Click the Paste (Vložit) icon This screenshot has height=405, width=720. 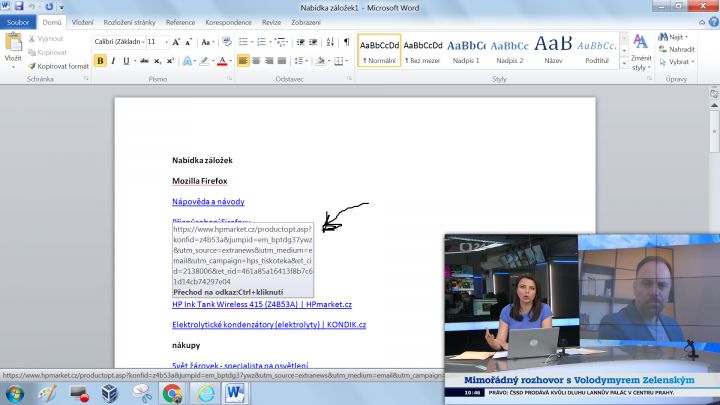tap(13, 43)
